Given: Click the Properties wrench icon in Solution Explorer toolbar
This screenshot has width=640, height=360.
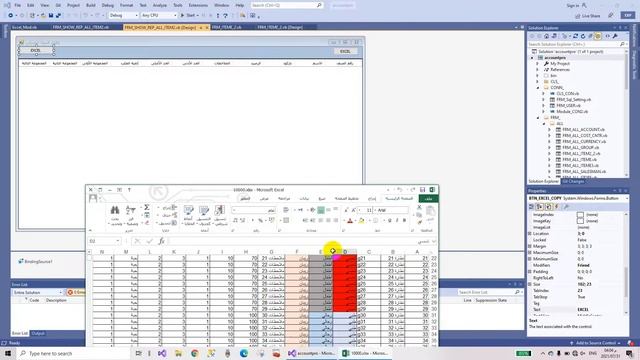Looking at the screenshot, I should click(x=615, y=36).
